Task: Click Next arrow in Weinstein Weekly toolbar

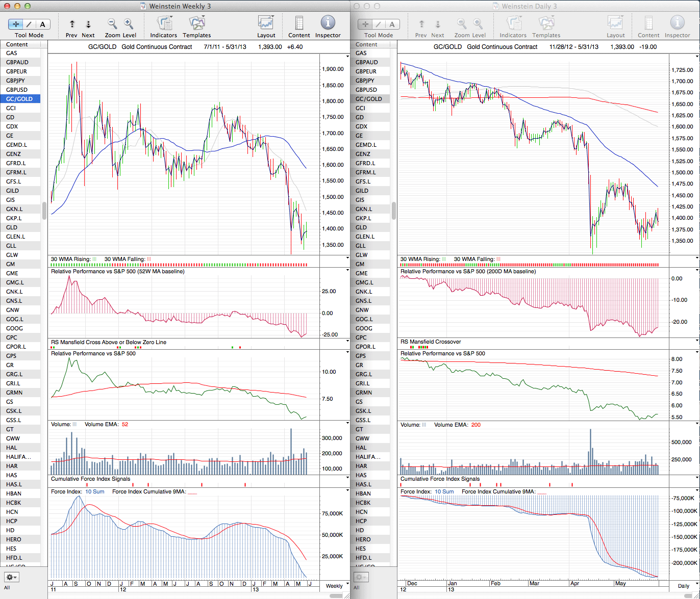Action: coord(88,24)
